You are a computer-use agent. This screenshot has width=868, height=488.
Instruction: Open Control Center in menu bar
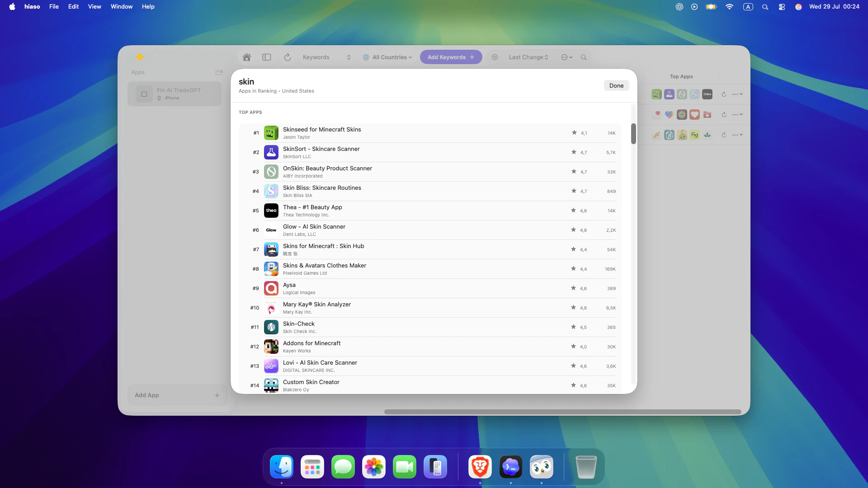782,7
